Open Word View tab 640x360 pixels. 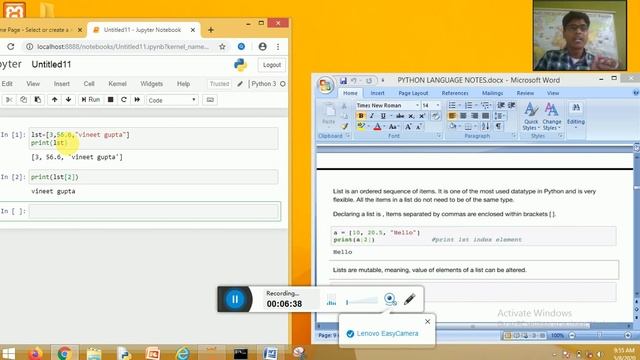click(x=553, y=93)
